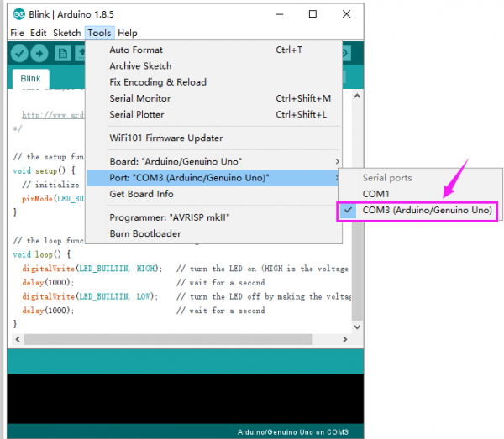Select Get Board Info

click(x=214, y=194)
